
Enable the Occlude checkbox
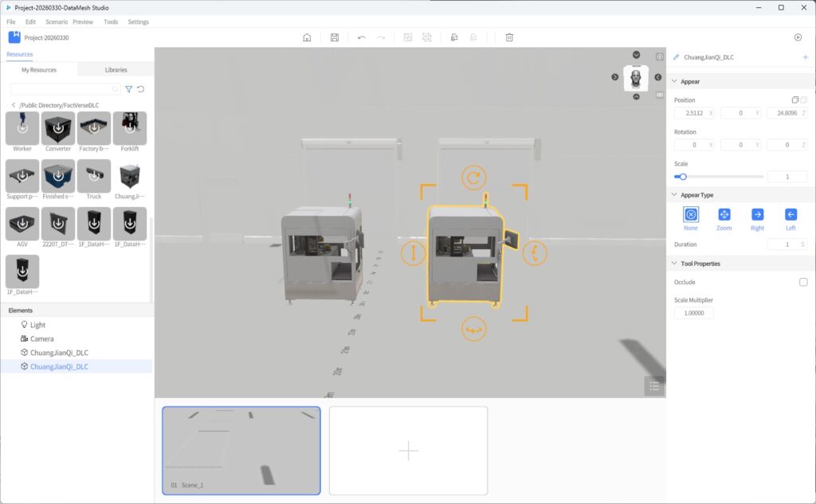pos(805,282)
